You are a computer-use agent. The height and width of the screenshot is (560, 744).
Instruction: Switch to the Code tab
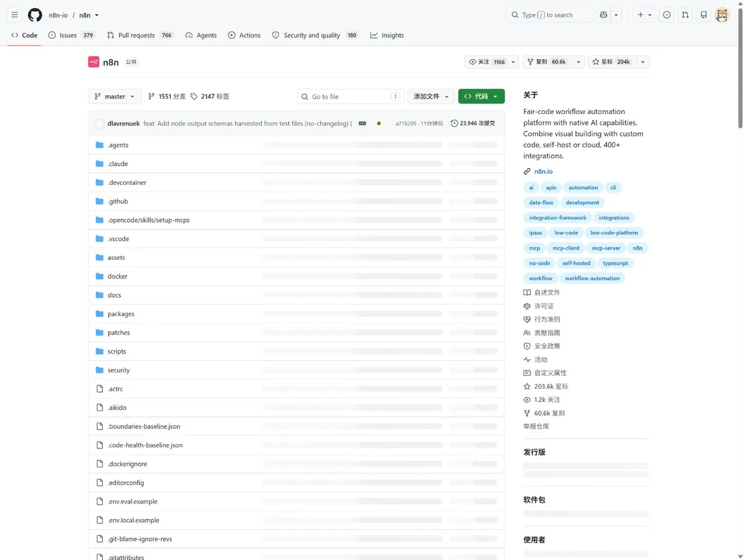pos(24,35)
